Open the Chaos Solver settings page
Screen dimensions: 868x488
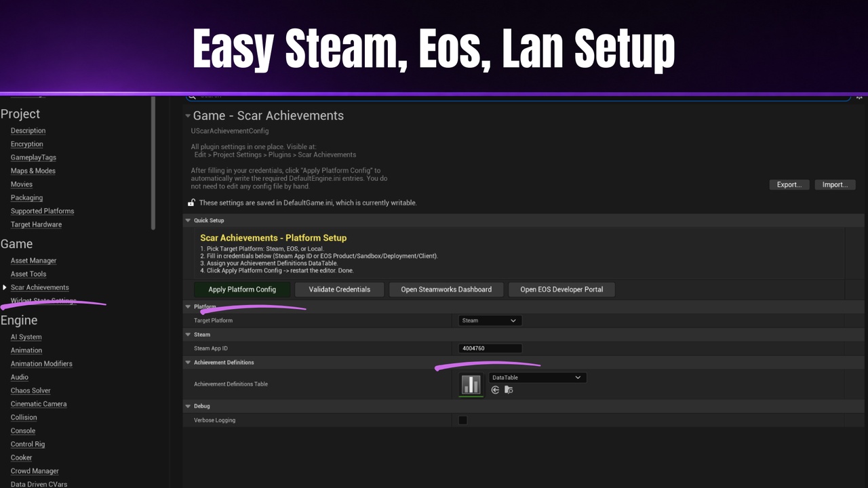31,390
